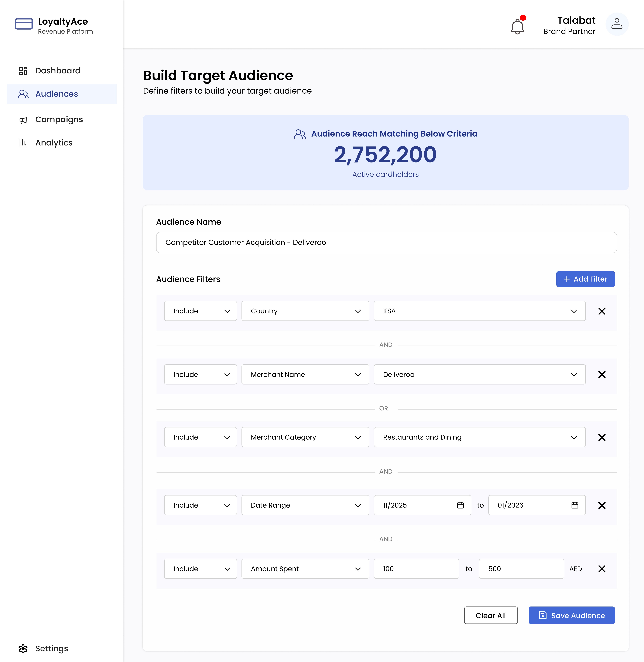Viewport: 644px width, 662px height.
Task: Expand the Restaurants and Dining dropdown
Action: [479, 437]
